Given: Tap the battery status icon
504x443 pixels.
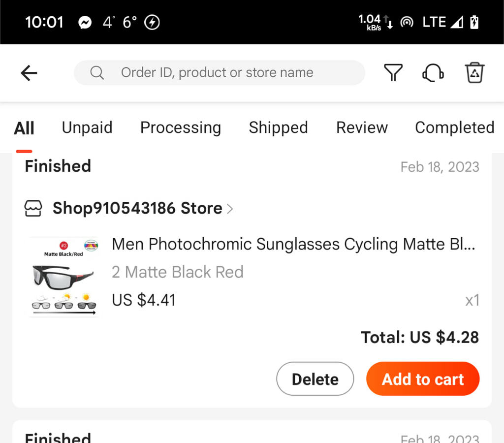Looking at the screenshot, I should pyautogui.click(x=474, y=22).
